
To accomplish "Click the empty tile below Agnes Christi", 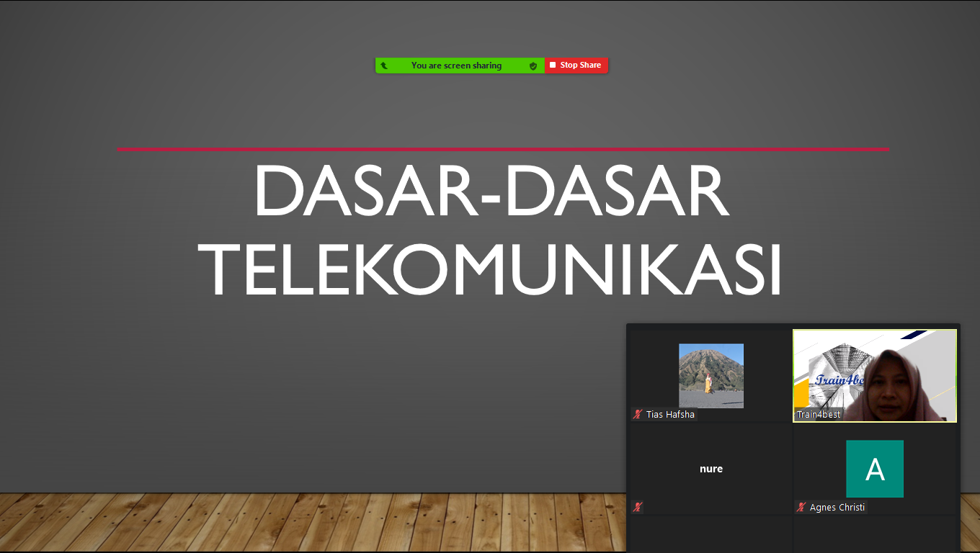I will click(874, 534).
